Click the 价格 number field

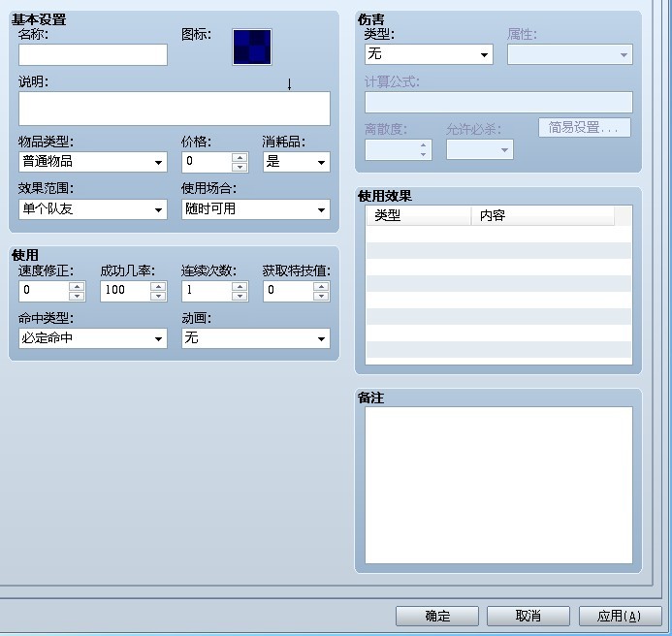point(207,162)
